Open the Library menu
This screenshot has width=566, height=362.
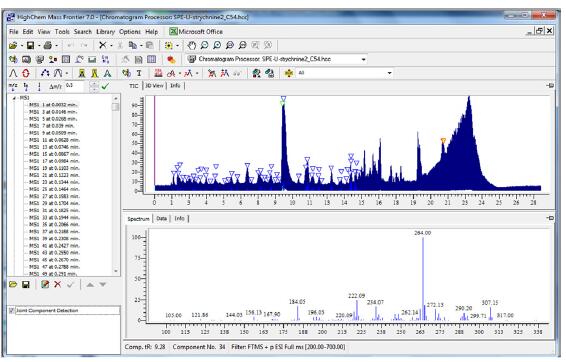(105, 32)
